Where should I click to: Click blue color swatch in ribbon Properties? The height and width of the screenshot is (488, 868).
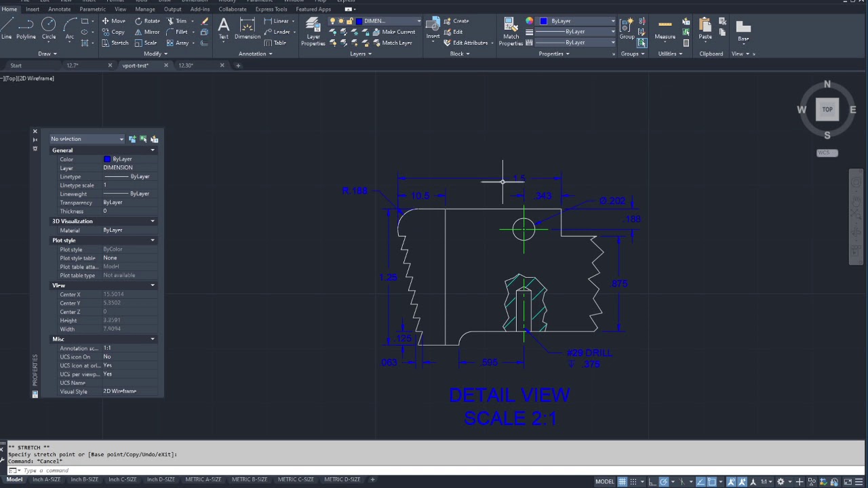[543, 21]
